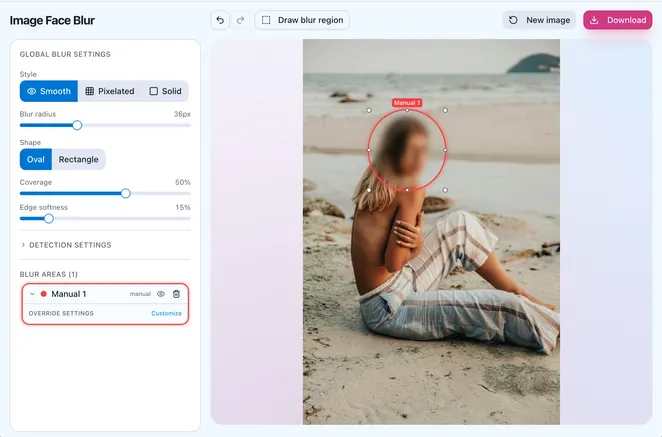Select the Oval shape option

coord(35,159)
